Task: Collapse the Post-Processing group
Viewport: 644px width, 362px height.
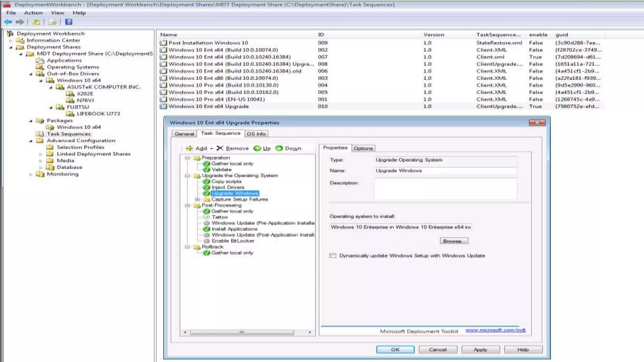Action: (x=187, y=206)
